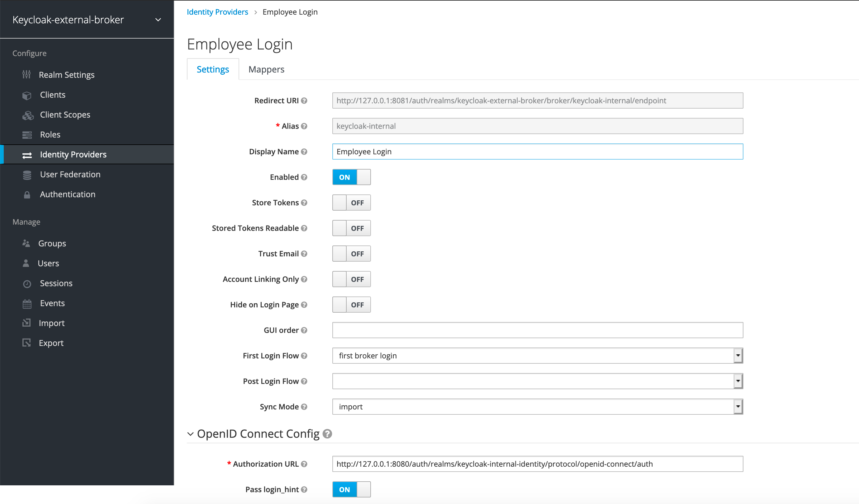Toggle Store Tokens on
This screenshot has height=504, width=859.
351,202
